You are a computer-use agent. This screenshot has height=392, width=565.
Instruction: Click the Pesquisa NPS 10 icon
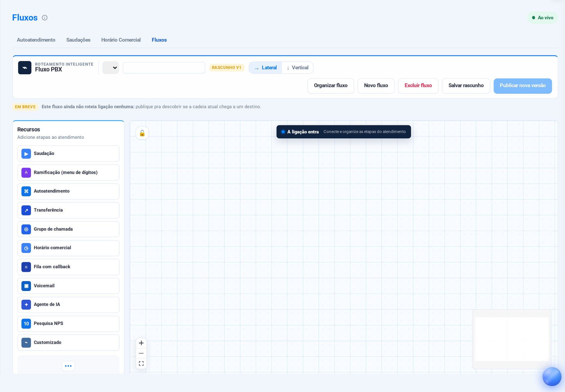click(26, 324)
